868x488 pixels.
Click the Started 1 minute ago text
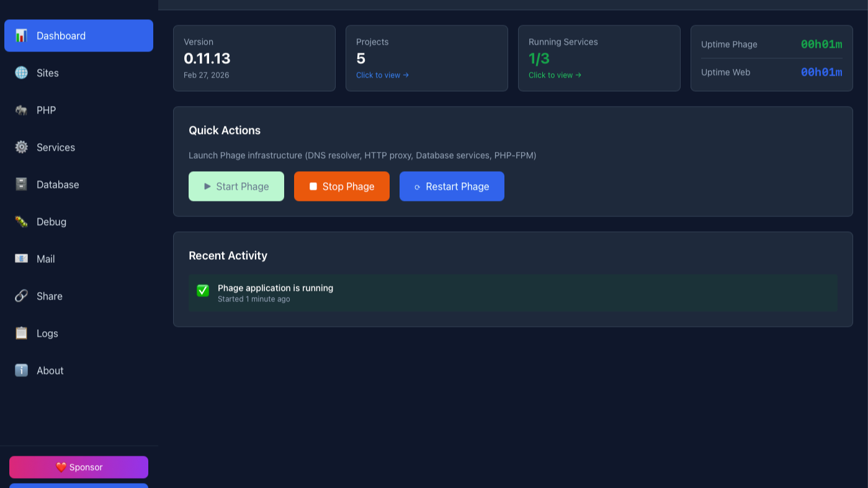click(x=254, y=299)
